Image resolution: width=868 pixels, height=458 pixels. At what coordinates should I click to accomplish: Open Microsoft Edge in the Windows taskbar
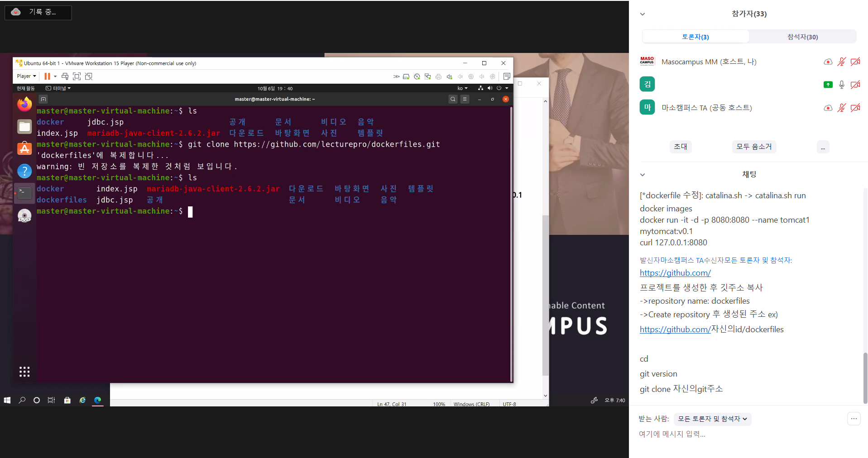(97, 400)
